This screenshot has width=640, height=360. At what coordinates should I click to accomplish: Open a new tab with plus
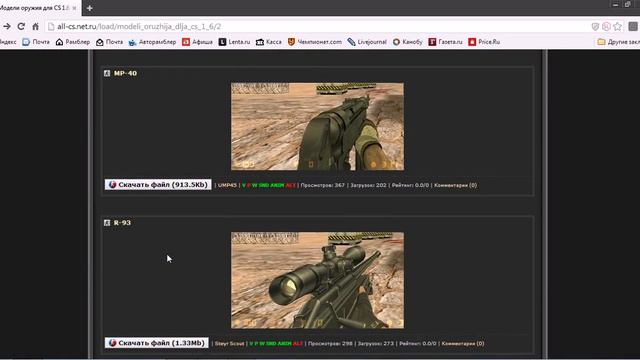click(x=89, y=8)
